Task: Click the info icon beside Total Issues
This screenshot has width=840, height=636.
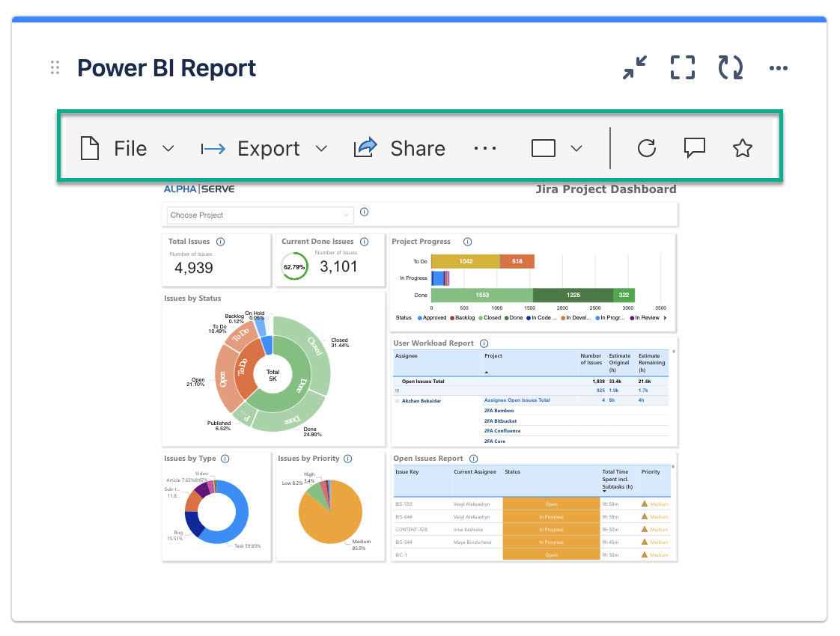Action: [x=220, y=242]
